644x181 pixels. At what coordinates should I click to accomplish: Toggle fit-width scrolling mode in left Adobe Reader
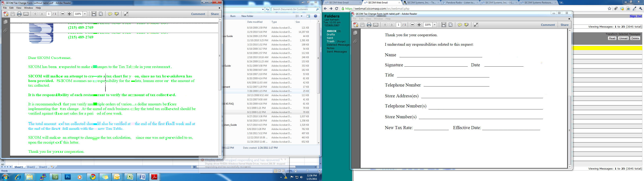(x=94, y=14)
